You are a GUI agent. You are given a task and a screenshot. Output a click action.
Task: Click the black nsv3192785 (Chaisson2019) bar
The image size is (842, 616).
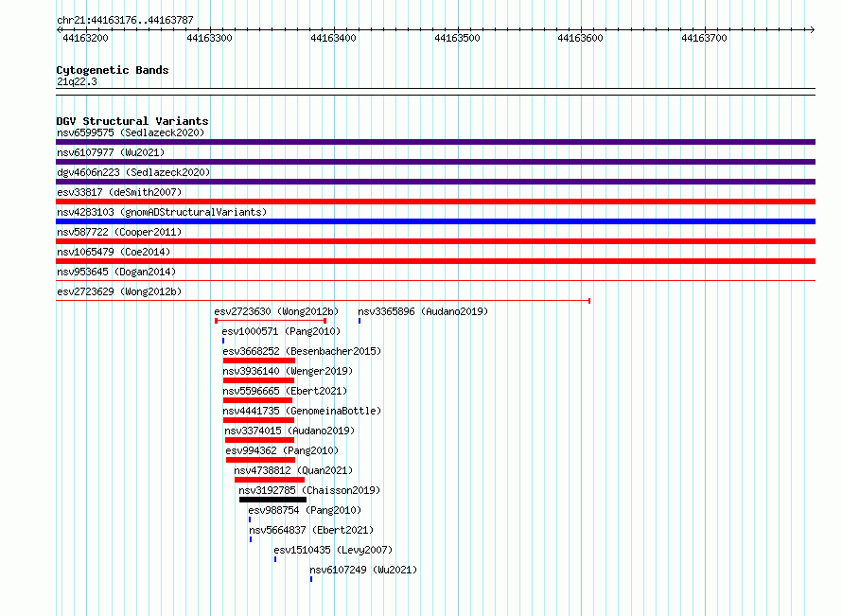272,500
